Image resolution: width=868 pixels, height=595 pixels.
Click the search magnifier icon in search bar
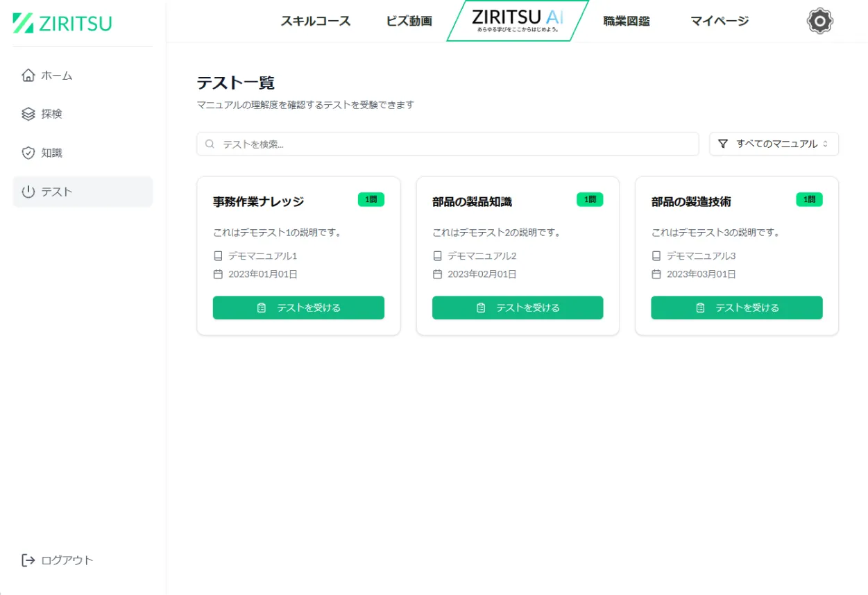click(x=210, y=144)
